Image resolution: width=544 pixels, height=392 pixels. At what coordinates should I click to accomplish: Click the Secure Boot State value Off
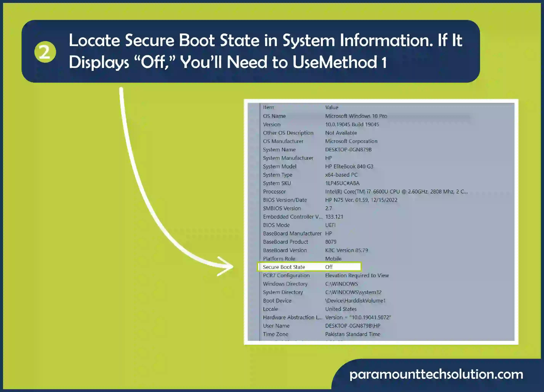[329, 267]
